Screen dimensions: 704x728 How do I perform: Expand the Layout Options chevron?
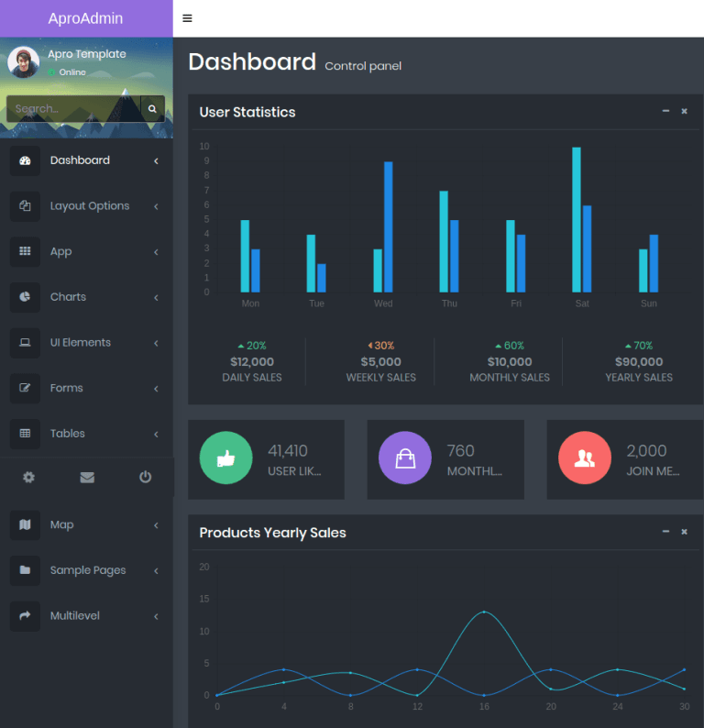(157, 206)
